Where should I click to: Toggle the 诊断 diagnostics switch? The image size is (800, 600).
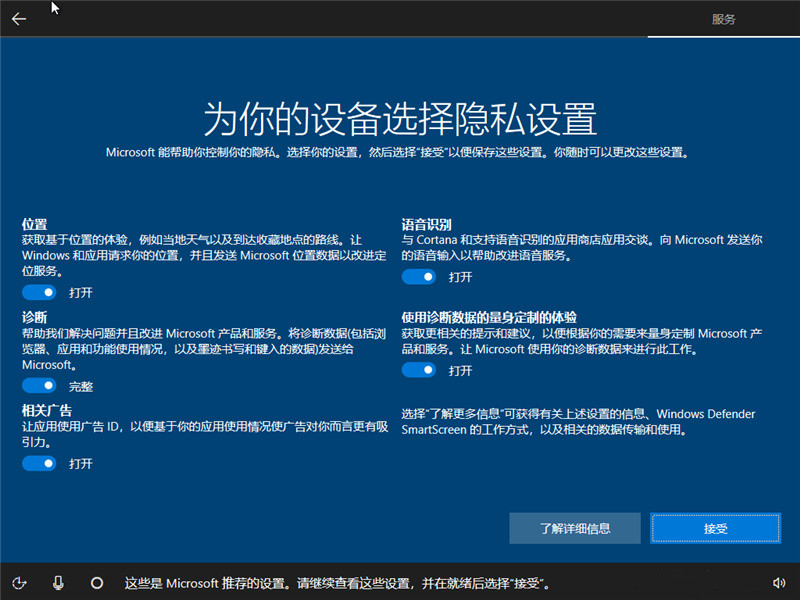click(x=38, y=385)
